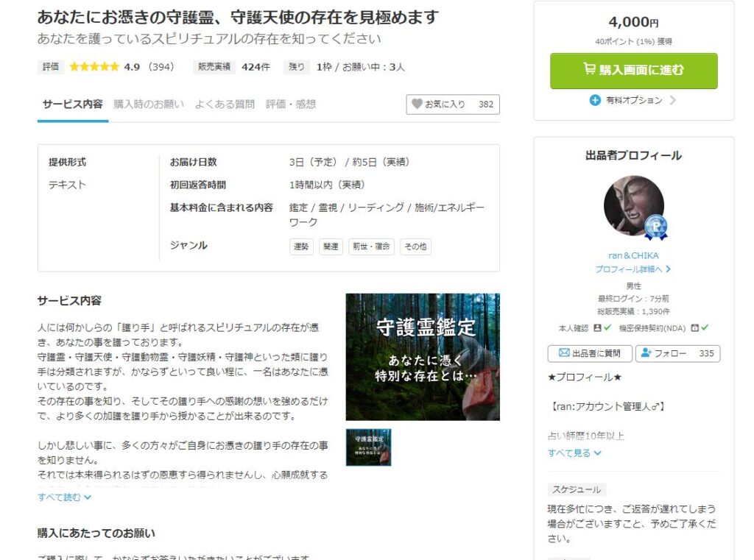Open the サービス内容 tab
Image resolution: width=754 pixels, height=560 pixels.
[x=73, y=104]
